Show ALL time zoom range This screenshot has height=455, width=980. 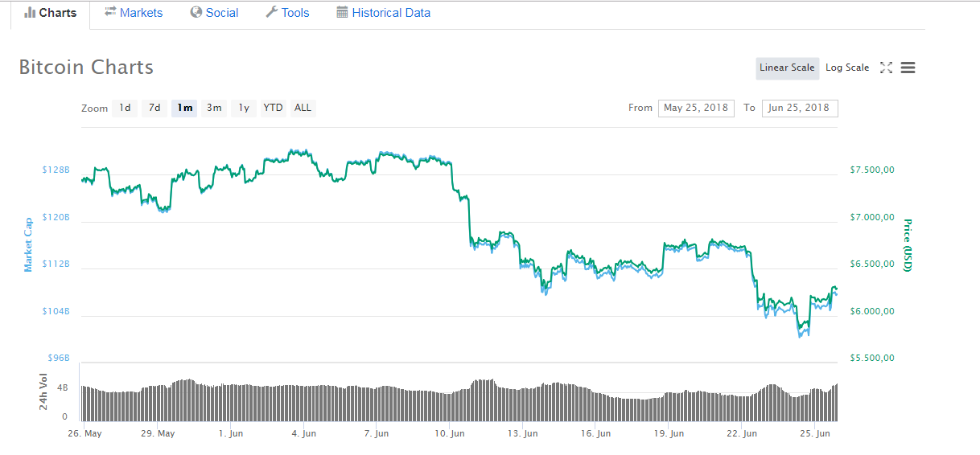tap(303, 108)
